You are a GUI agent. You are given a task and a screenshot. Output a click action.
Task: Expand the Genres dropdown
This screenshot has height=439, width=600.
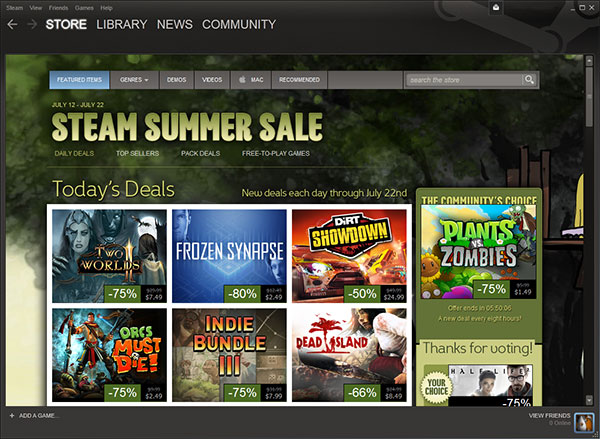point(134,80)
